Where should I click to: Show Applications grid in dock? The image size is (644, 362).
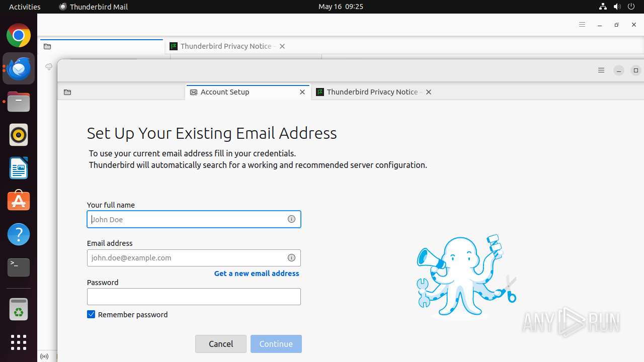pos(19,342)
